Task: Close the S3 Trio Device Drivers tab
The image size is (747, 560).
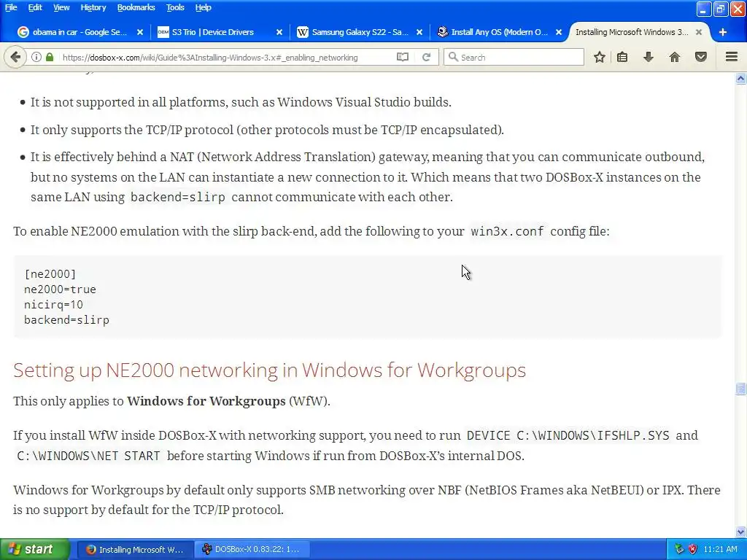Action: pyautogui.click(x=279, y=32)
